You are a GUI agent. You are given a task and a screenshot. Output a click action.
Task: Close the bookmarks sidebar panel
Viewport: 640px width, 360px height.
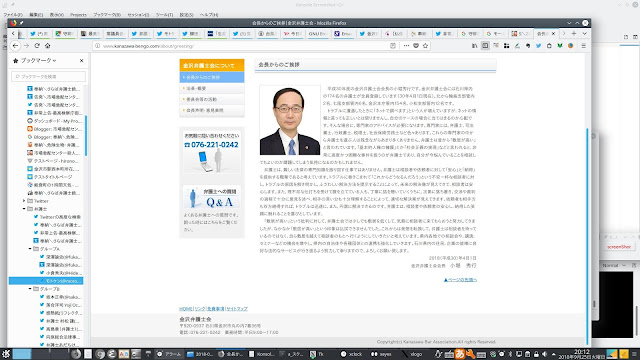click(x=82, y=60)
